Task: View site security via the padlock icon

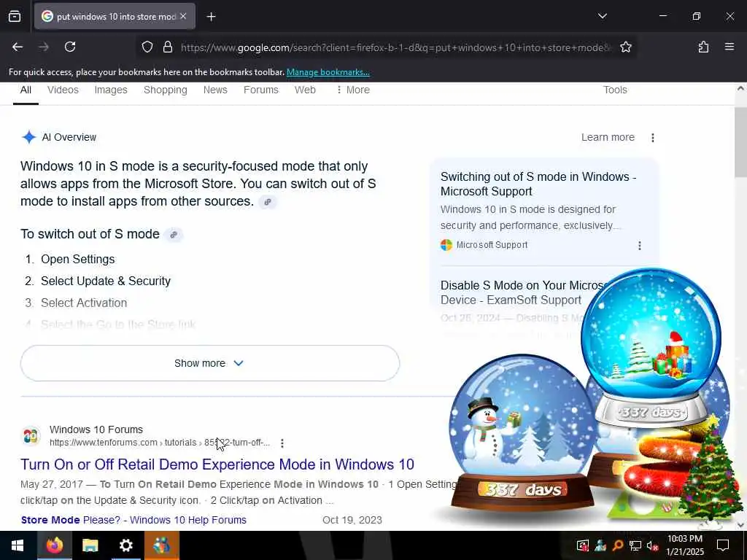Action: (x=167, y=47)
